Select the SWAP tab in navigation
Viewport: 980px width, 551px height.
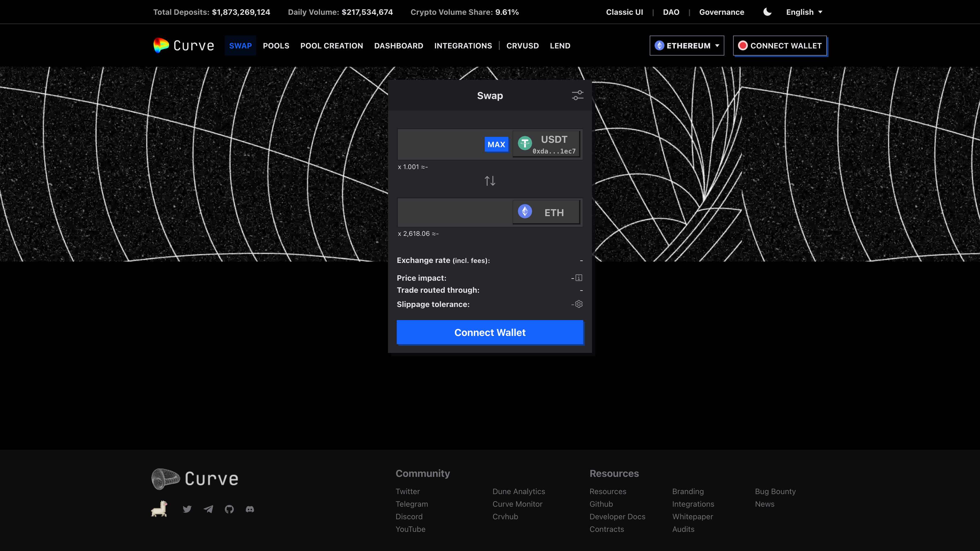[240, 45]
